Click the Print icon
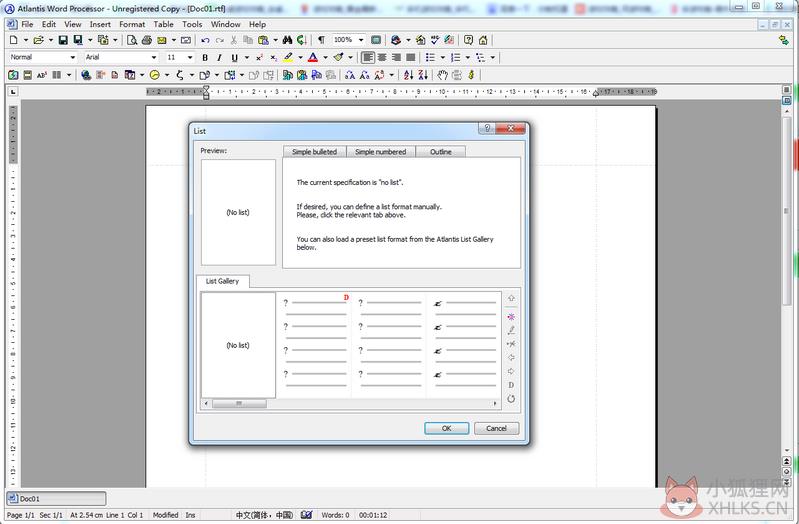This screenshot has height=524, width=799. pyautogui.click(x=147, y=40)
